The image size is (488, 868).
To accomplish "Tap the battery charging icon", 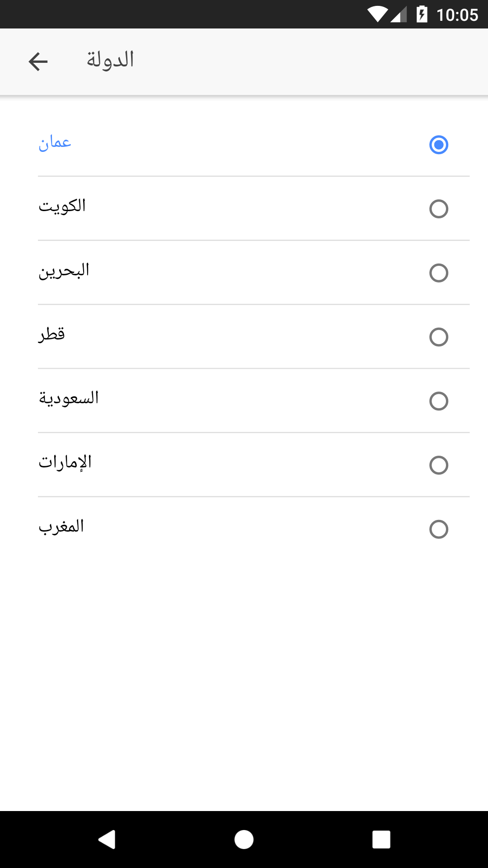I will (x=422, y=14).
